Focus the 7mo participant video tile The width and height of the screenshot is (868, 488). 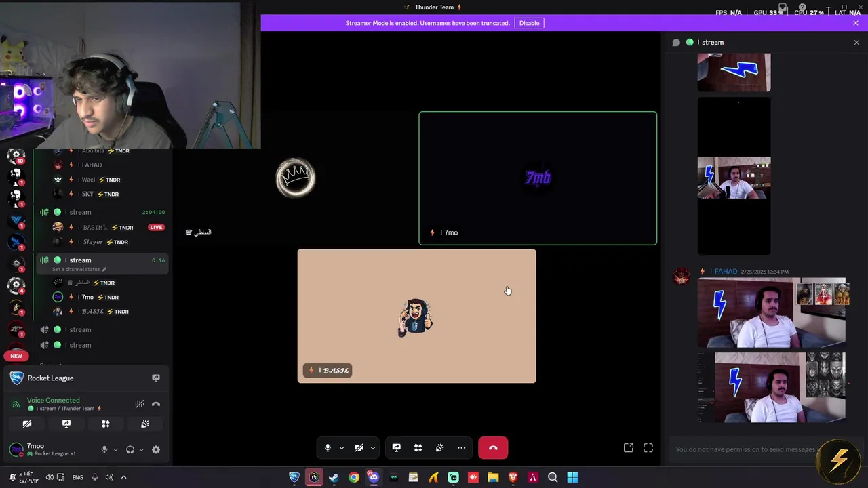(x=538, y=178)
